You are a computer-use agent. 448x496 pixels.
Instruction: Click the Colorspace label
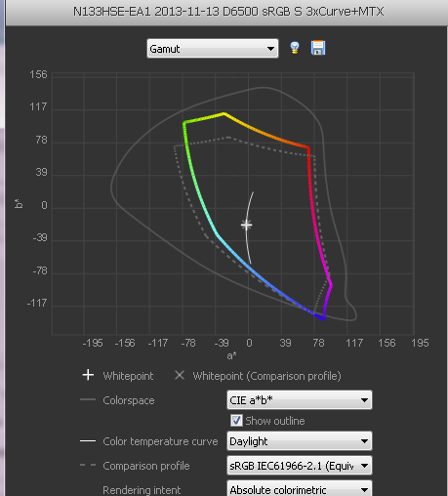(129, 400)
